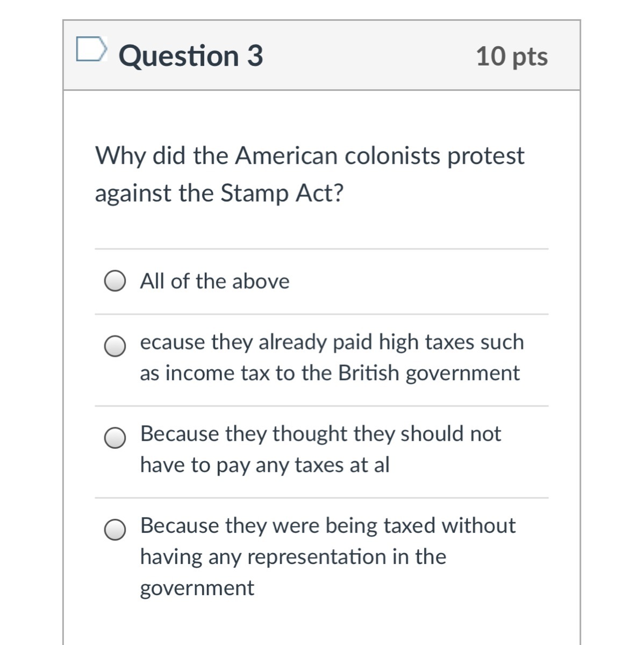Click the final word "government" in the last answer

[197, 588]
